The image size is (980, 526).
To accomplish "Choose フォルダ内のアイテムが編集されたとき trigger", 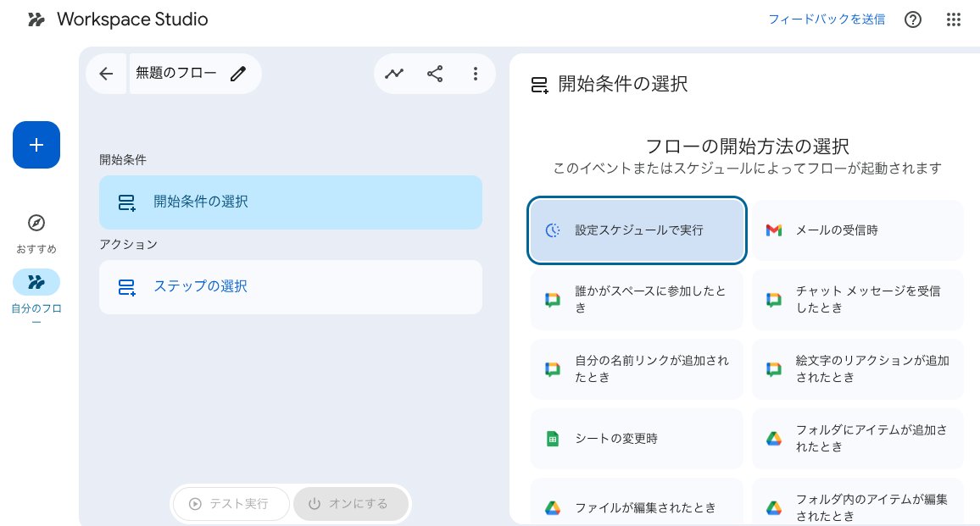I will pyautogui.click(x=858, y=502).
